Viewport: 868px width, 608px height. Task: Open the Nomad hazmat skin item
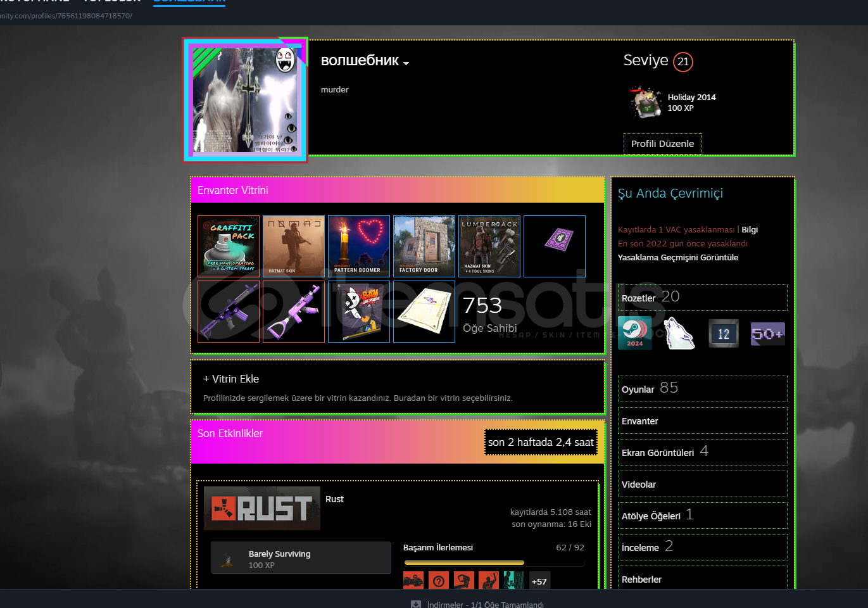[294, 246]
